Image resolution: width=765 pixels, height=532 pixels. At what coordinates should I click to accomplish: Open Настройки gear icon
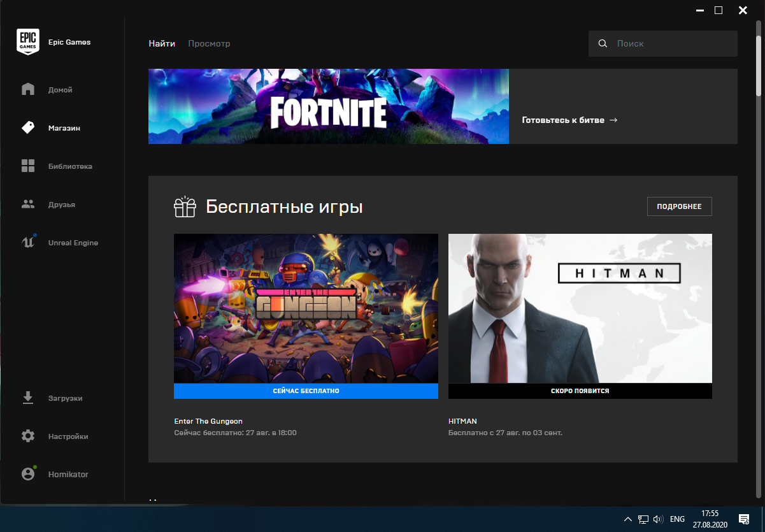28,436
